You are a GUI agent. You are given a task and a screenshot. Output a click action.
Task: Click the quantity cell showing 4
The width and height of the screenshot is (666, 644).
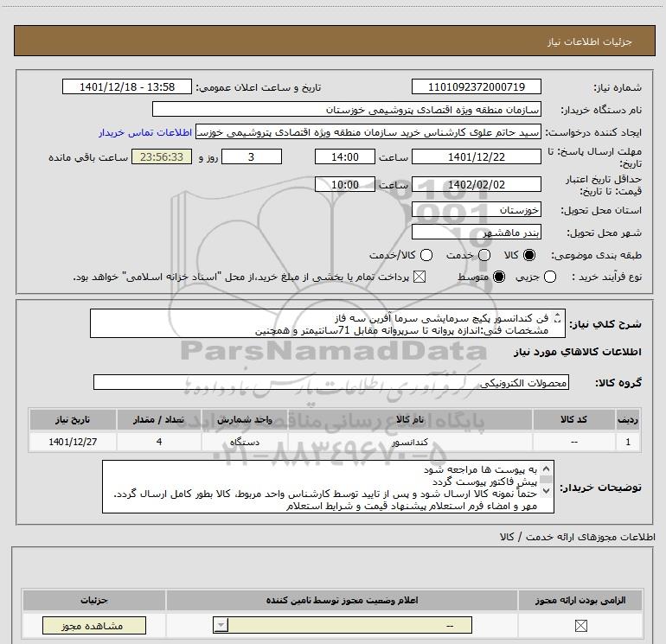click(x=159, y=442)
